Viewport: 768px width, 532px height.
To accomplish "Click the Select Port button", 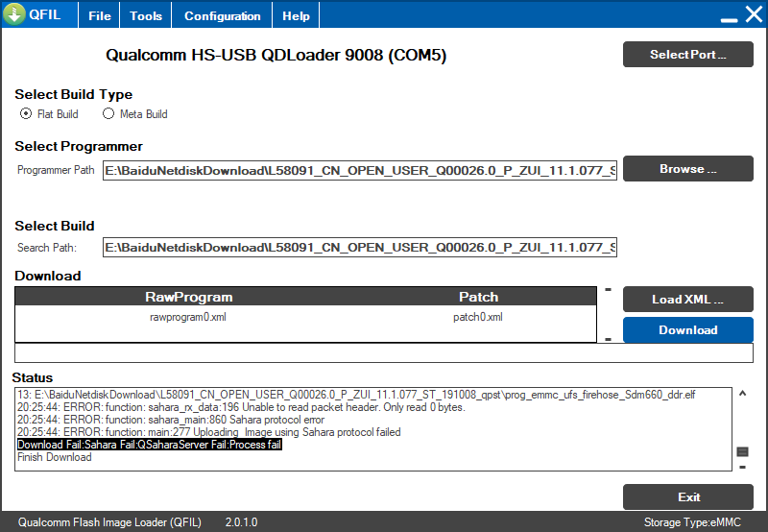I will [x=687, y=55].
